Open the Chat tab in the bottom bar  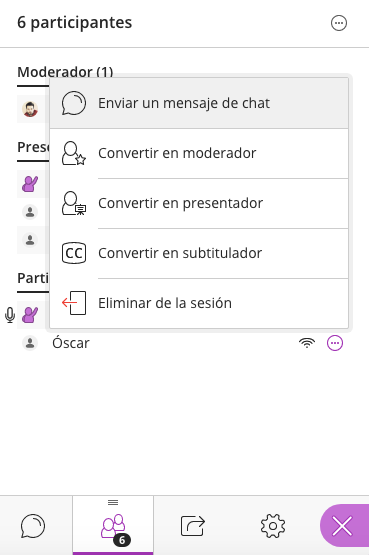pyautogui.click(x=33, y=526)
